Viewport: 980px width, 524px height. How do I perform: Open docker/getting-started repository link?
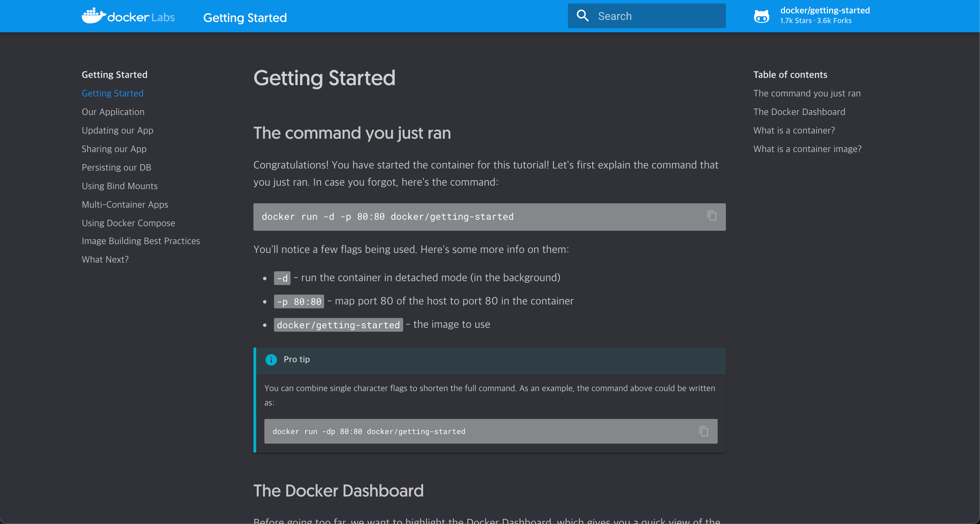825,11
